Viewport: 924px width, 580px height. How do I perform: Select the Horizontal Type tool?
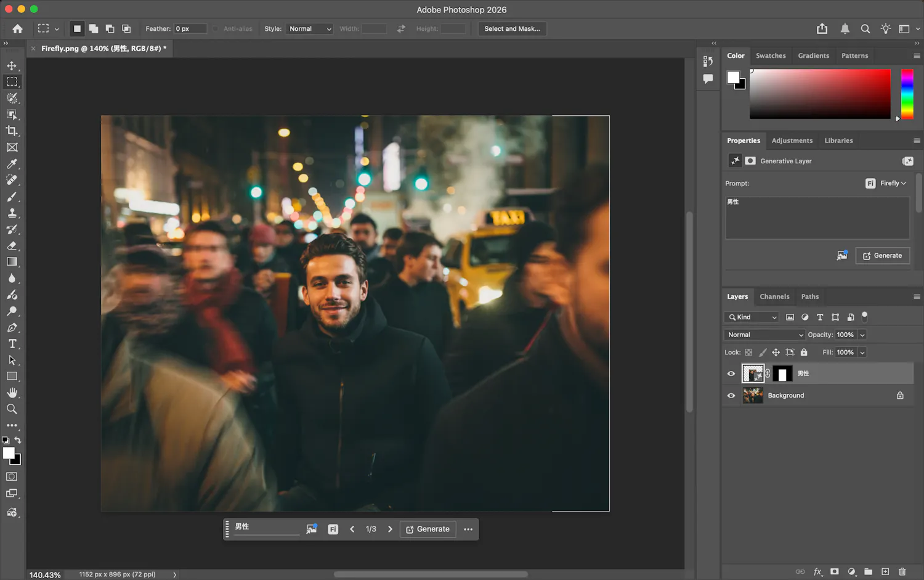(12, 344)
